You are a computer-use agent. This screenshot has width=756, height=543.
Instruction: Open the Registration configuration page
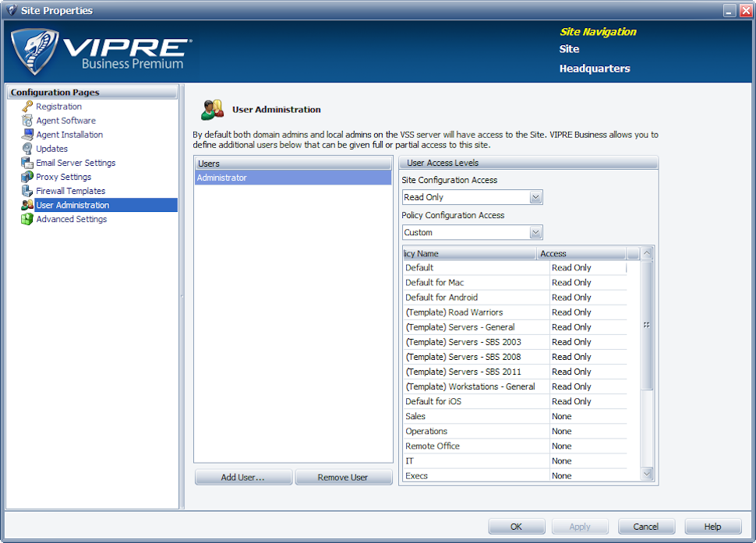[x=58, y=107]
